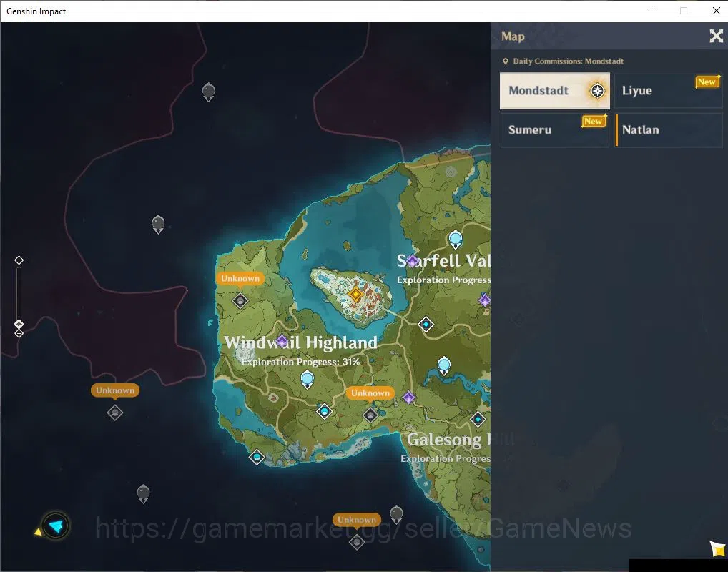Select purple marker on the Windwail Highland label
728x572 pixels.
[281, 342]
